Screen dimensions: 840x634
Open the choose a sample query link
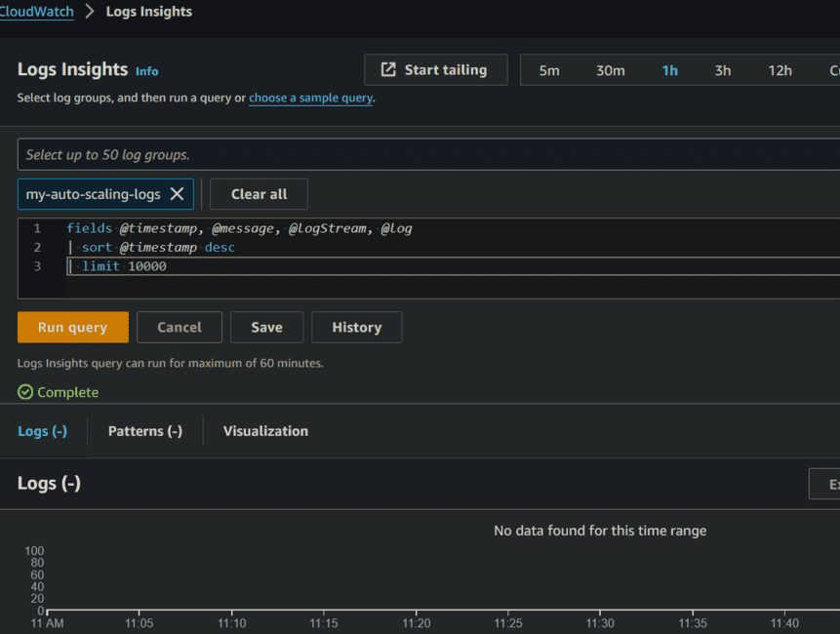point(310,98)
